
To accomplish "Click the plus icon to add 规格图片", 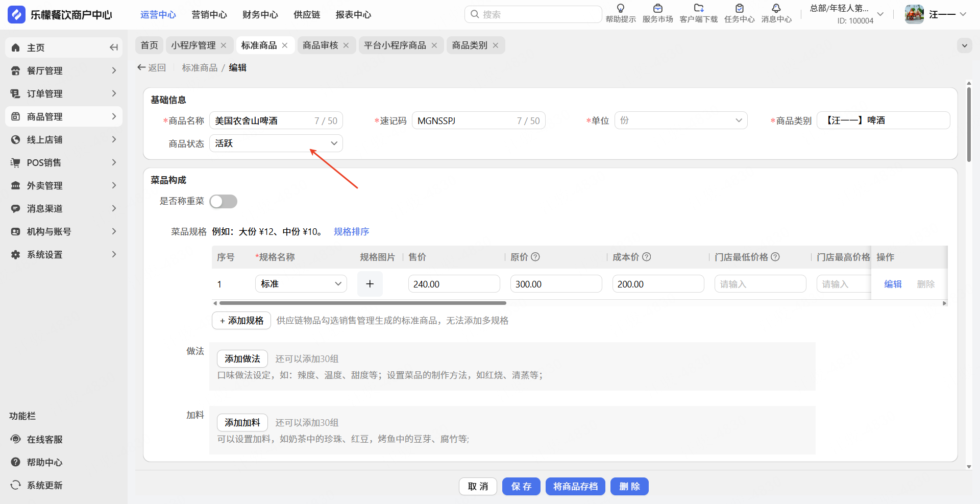I will [x=370, y=284].
